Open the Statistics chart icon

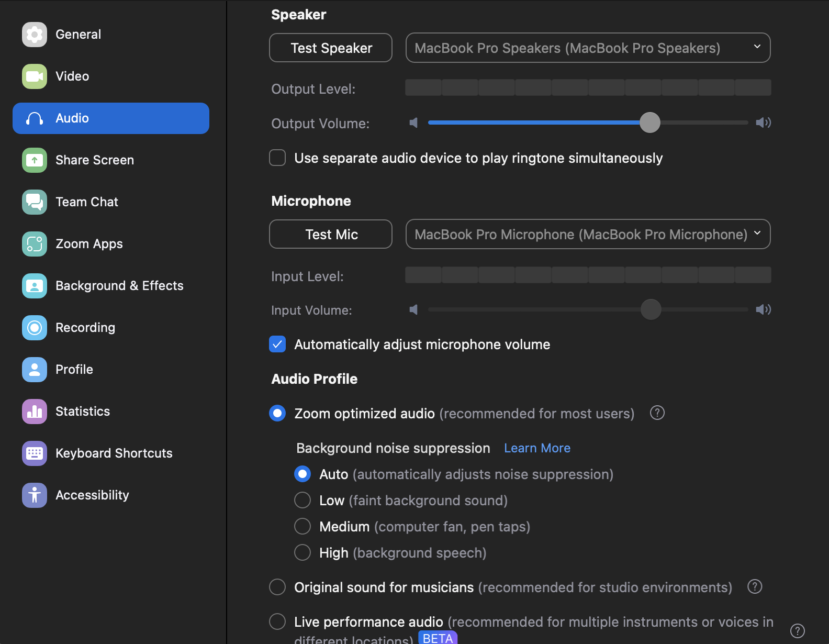click(35, 412)
